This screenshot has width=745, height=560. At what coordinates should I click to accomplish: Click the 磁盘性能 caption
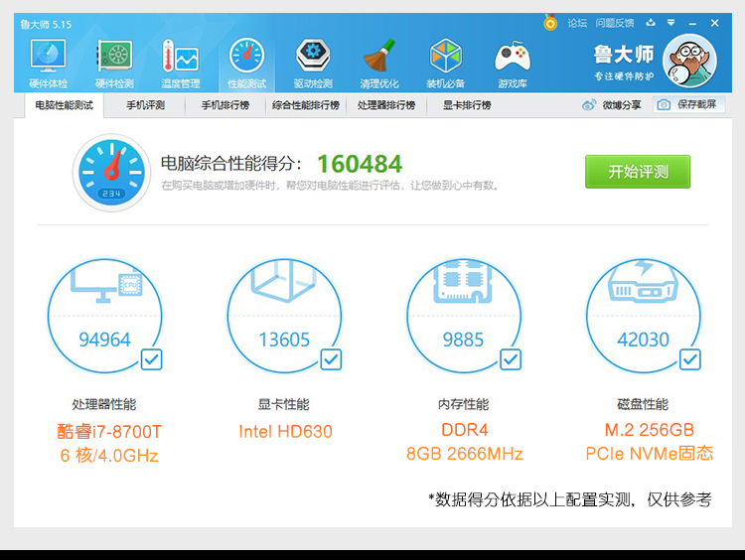pyautogui.click(x=643, y=404)
